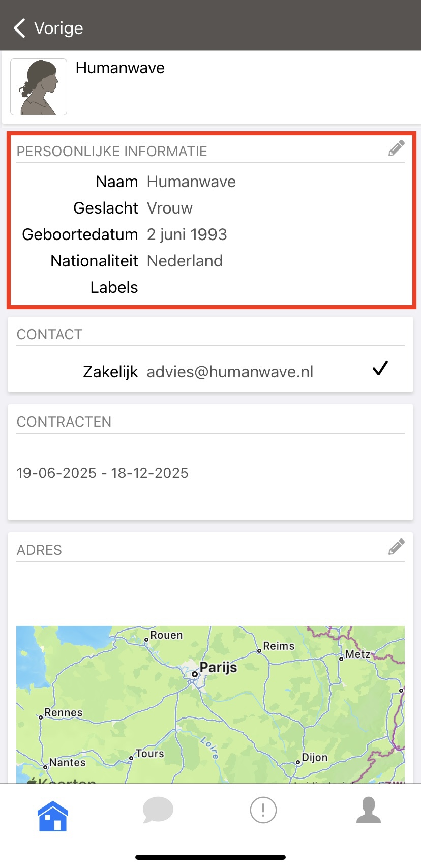Open the advies@humanwave.nl email address
Screen dimensions: 421x868
230,372
